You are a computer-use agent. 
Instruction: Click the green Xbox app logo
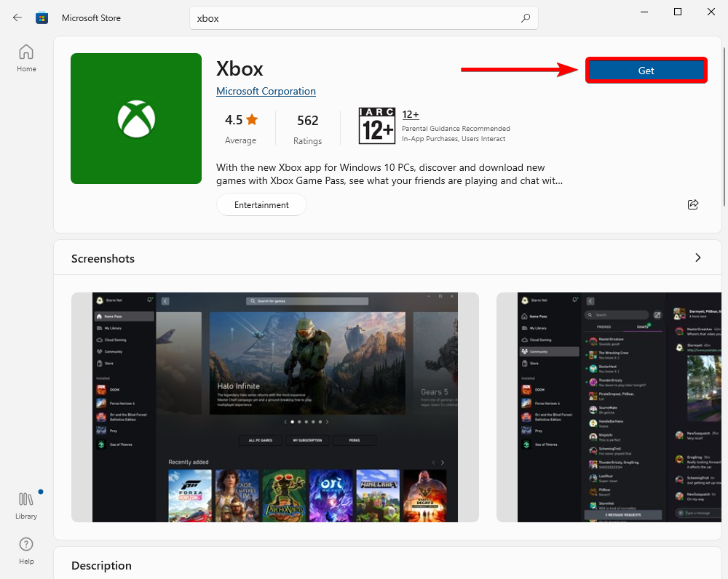(136, 119)
